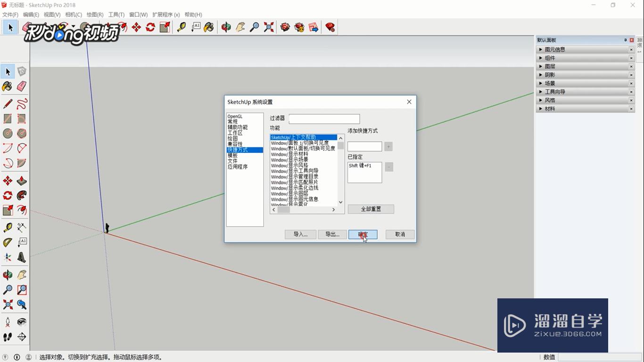The image size is (644, 362).
Task: Open the 编辑(E) menu
Action: [31, 15]
